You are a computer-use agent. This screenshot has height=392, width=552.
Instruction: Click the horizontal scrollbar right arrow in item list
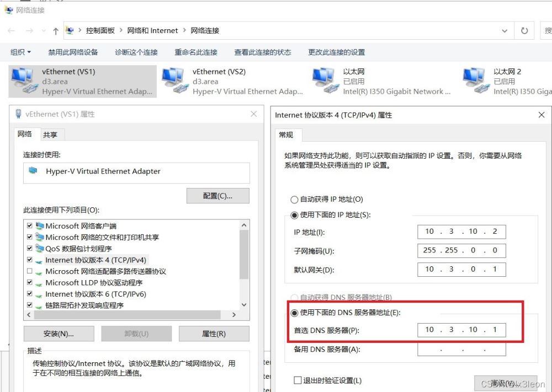click(x=233, y=315)
